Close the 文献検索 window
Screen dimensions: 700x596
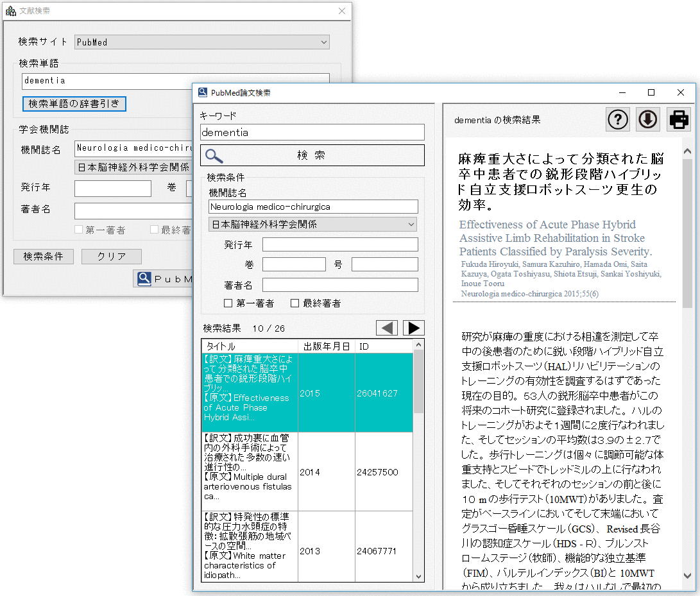(341, 11)
